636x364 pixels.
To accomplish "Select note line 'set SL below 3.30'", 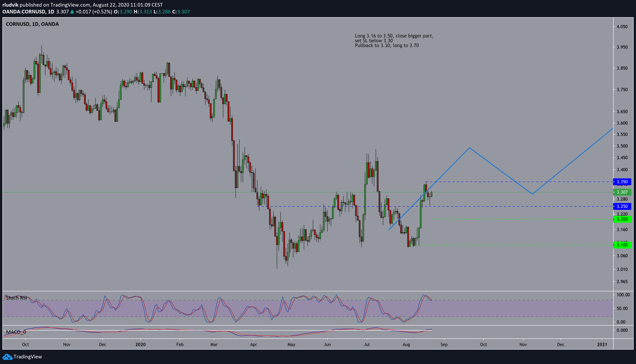I will pyautogui.click(x=374, y=41).
